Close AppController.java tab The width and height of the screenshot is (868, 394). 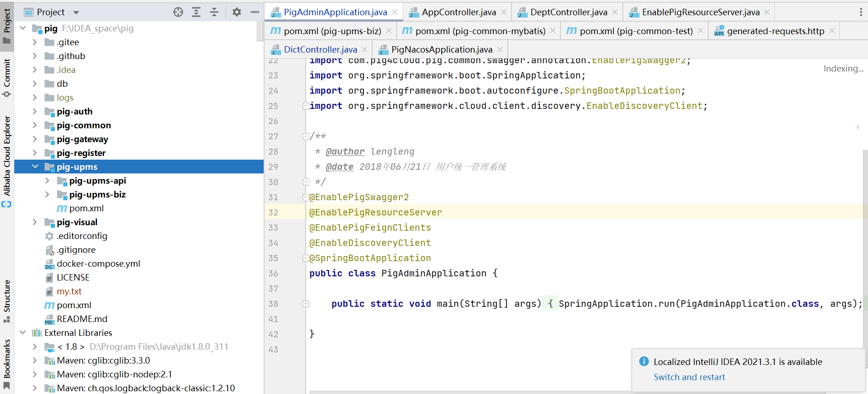click(x=504, y=12)
